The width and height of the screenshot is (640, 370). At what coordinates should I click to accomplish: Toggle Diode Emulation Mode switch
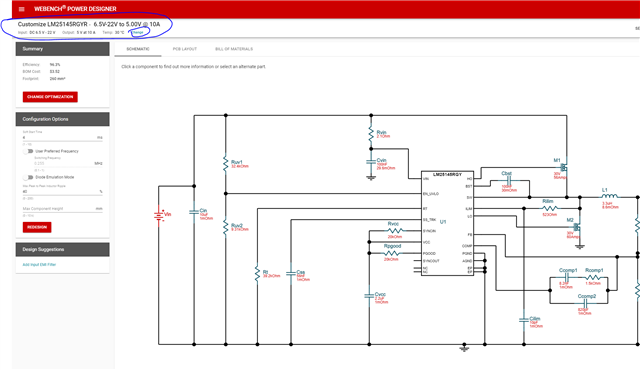pyautogui.click(x=28, y=177)
